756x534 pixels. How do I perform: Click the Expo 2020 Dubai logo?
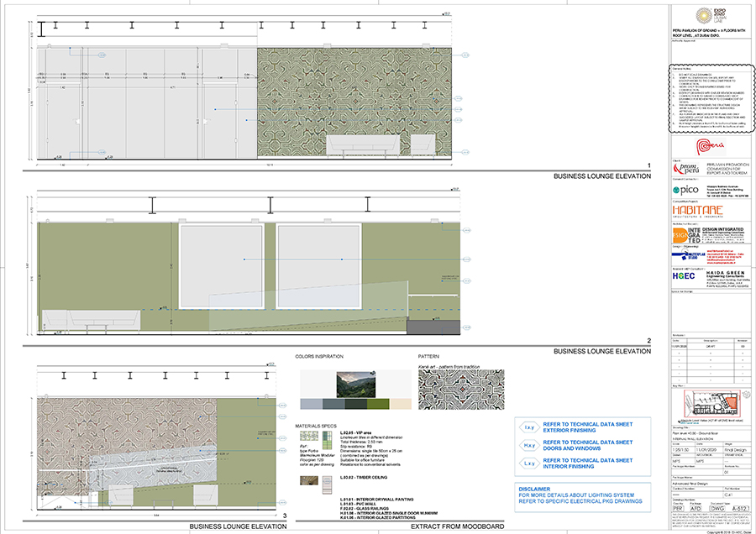point(711,16)
